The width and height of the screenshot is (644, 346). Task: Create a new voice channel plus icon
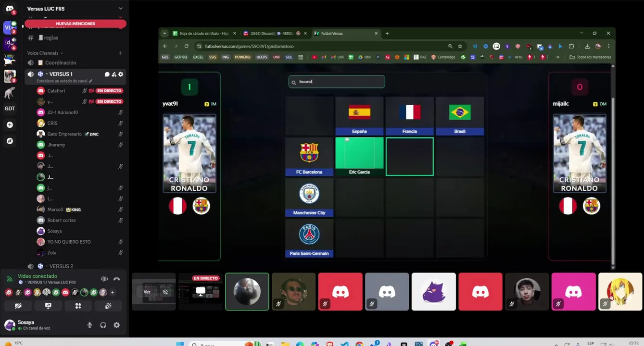click(121, 53)
